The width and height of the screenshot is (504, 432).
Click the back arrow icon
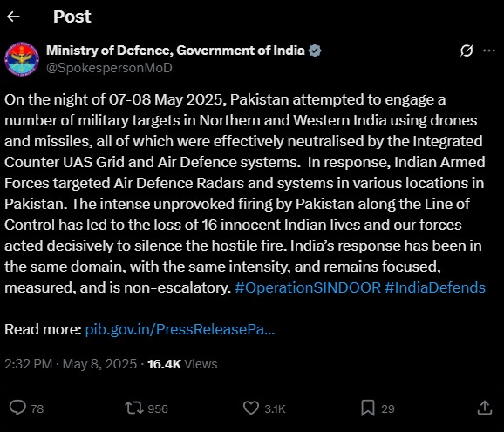pyautogui.click(x=13, y=17)
